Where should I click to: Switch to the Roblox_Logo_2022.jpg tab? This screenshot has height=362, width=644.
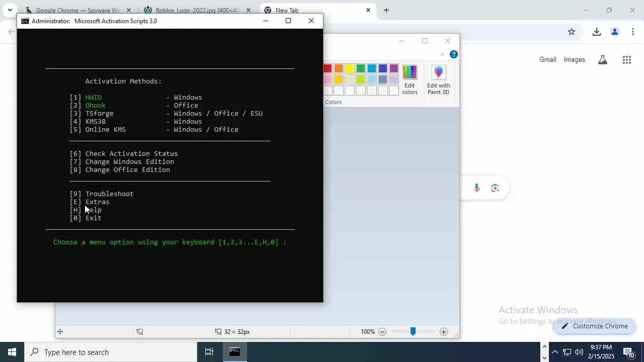197,10
